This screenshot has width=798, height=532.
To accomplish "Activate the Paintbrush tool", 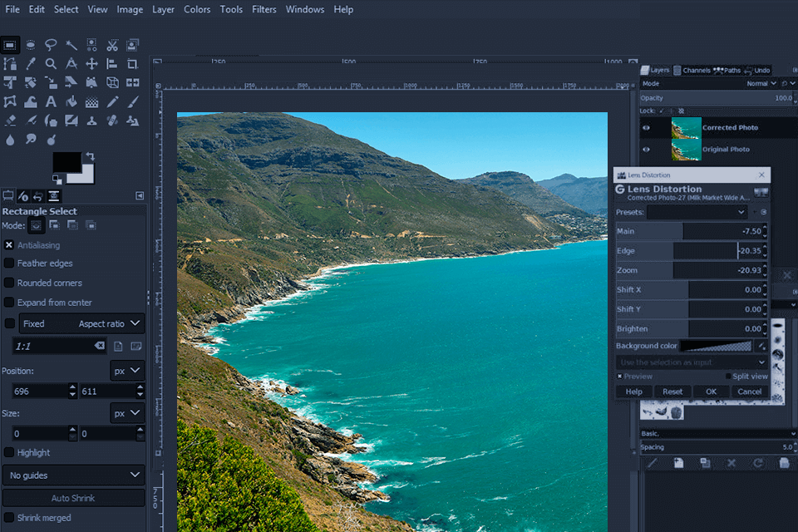I will coord(131,101).
